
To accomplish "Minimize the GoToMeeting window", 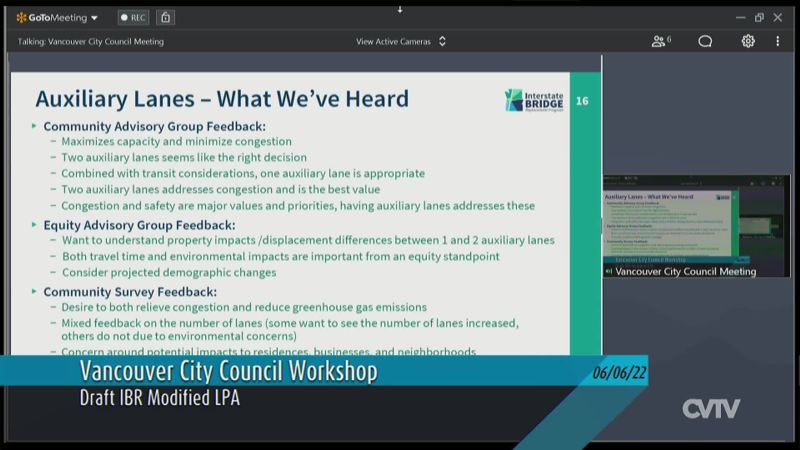I will (x=740, y=17).
